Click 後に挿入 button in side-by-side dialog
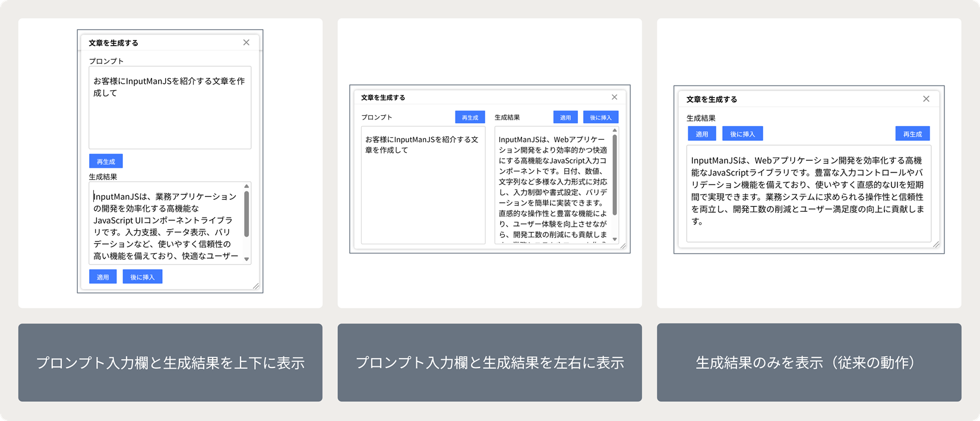Image resolution: width=980 pixels, height=421 pixels. (600, 117)
